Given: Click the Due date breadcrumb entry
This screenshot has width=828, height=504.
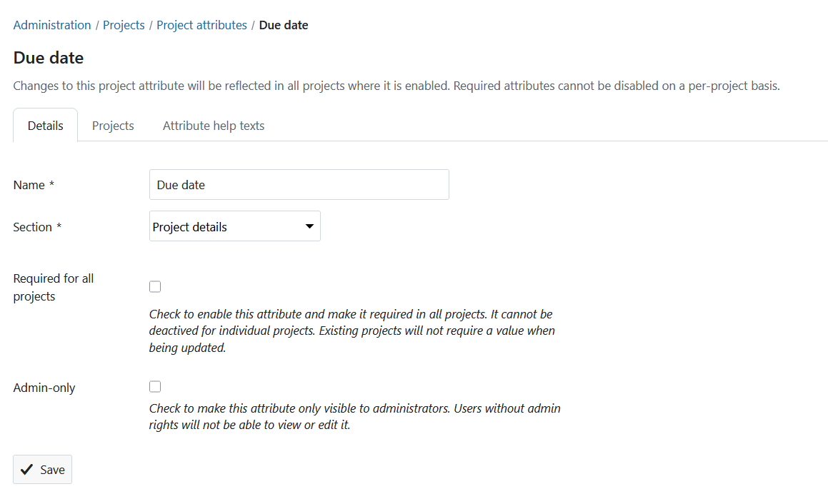Looking at the screenshot, I should click(x=284, y=24).
